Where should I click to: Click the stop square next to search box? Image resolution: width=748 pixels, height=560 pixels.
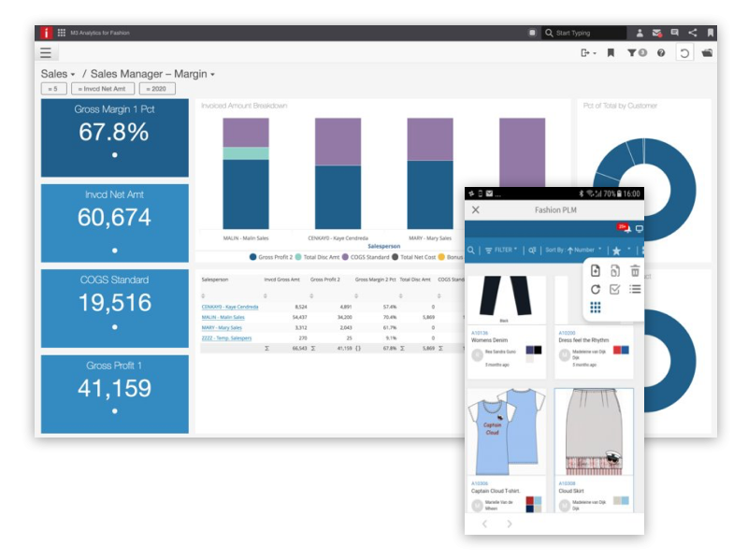click(532, 33)
